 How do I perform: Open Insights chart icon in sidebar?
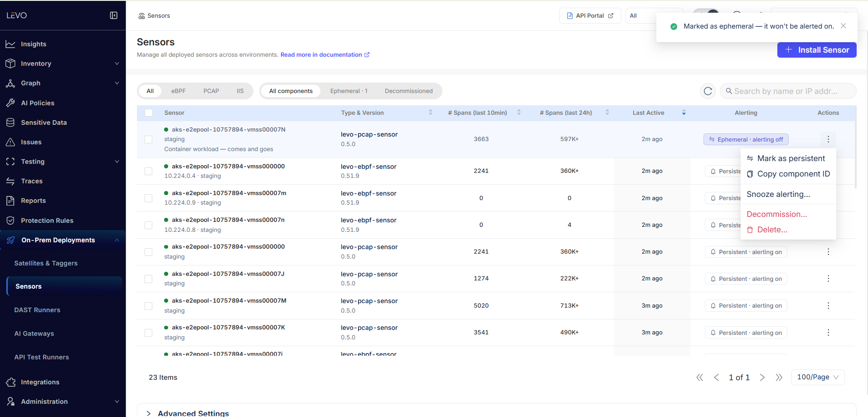point(10,44)
